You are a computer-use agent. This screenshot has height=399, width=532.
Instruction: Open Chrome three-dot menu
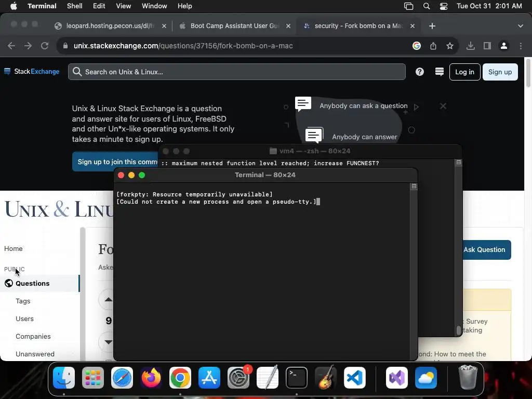(x=521, y=46)
